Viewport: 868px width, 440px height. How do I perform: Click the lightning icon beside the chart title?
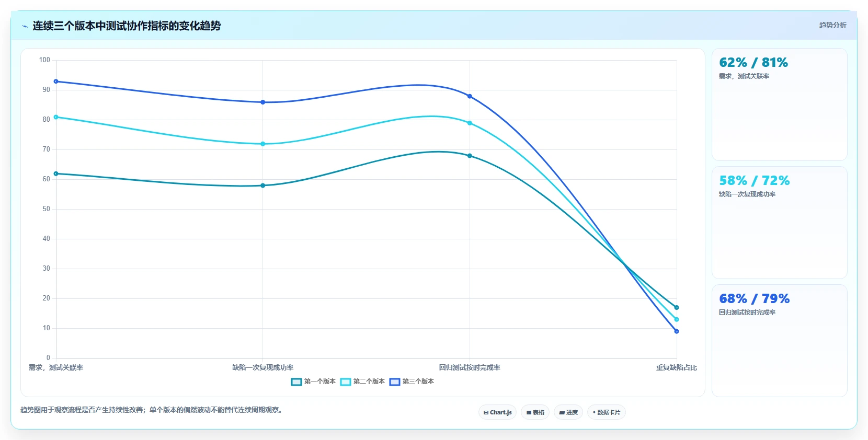25,26
